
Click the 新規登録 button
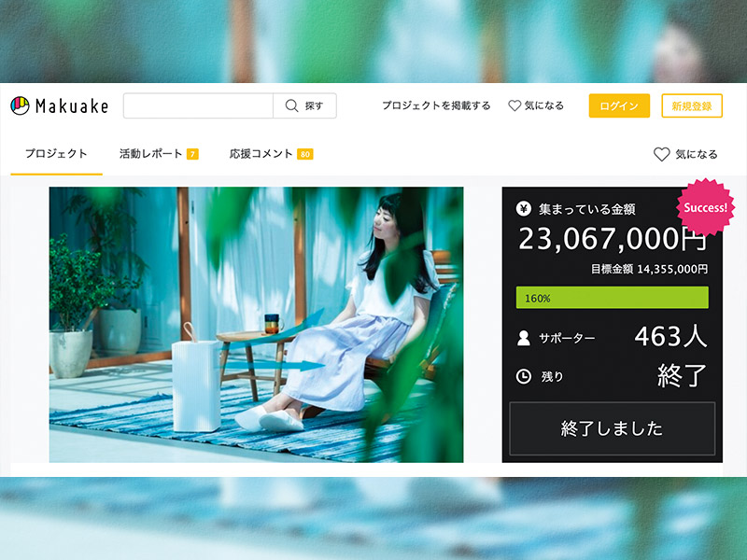click(x=693, y=105)
